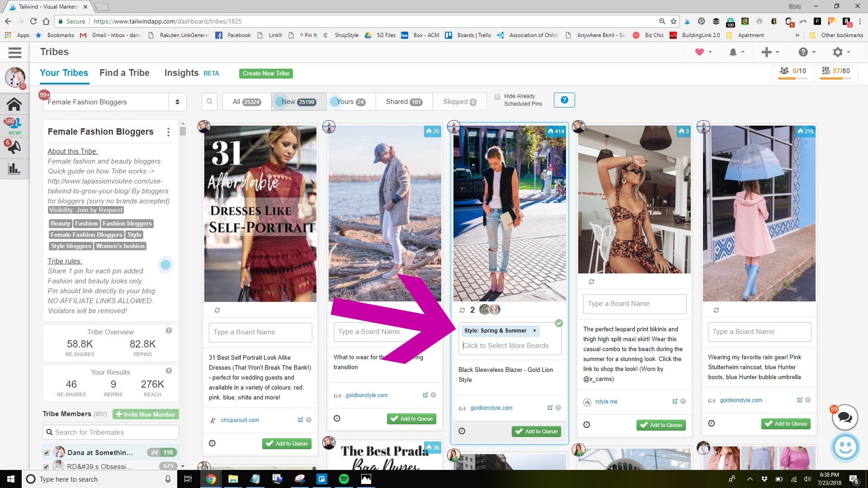This screenshot has height=488, width=868.
Task: Open the Female Fashion Bloggers tribe selector
Action: click(x=114, y=102)
